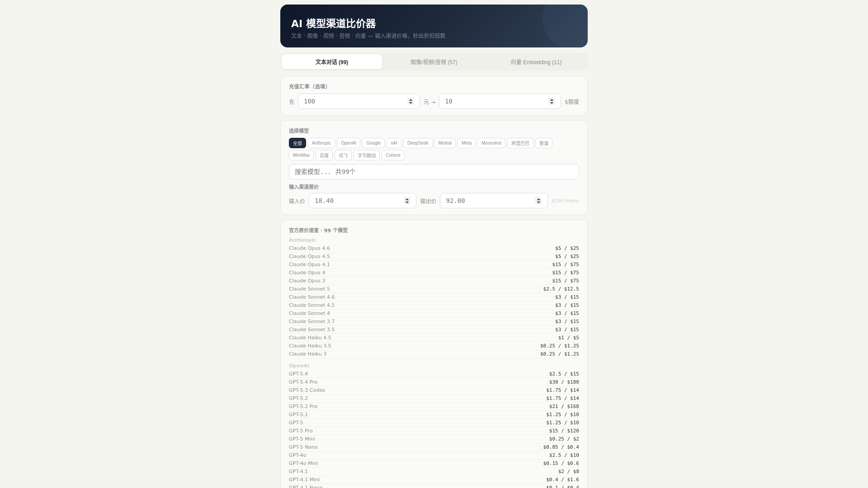Select the Claude Haiku 3 row

434,354
